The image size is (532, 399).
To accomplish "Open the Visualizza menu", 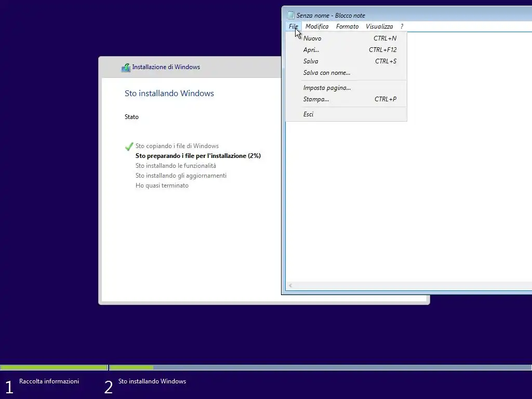I will tap(379, 26).
